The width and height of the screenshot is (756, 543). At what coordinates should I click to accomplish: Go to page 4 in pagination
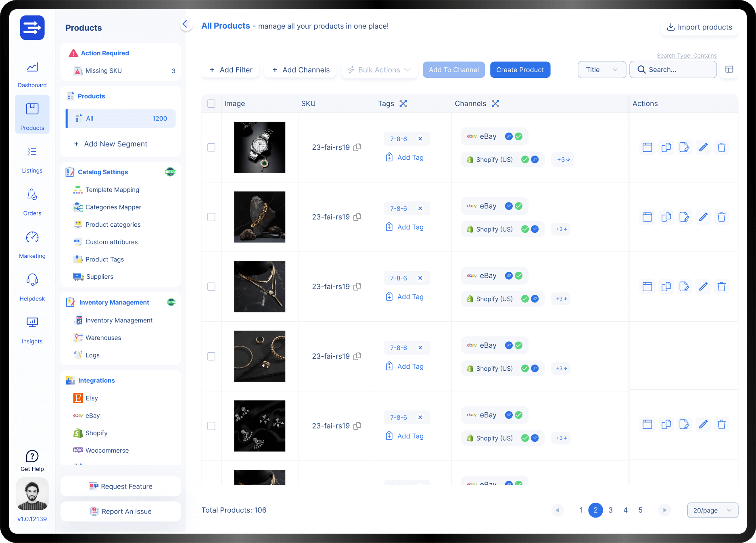pyautogui.click(x=625, y=510)
